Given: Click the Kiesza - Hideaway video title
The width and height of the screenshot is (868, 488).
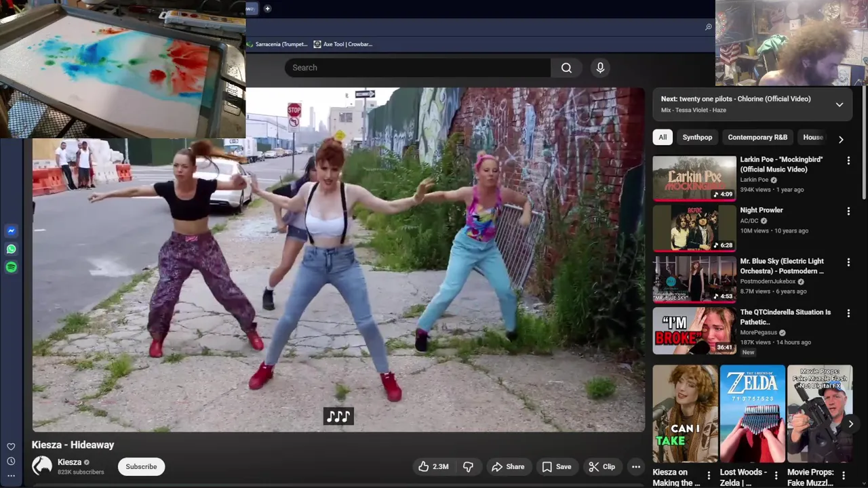Looking at the screenshot, I should 73,445.
